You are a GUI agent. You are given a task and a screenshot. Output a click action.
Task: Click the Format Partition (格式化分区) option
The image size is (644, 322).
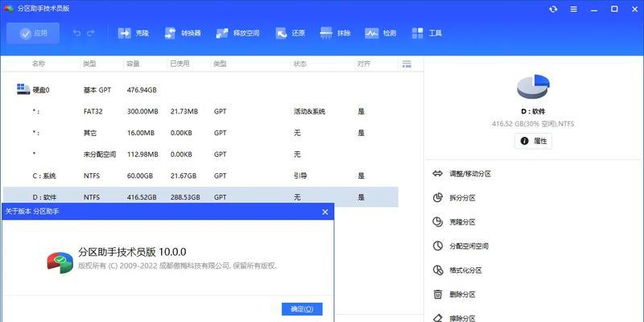(466, 270)
